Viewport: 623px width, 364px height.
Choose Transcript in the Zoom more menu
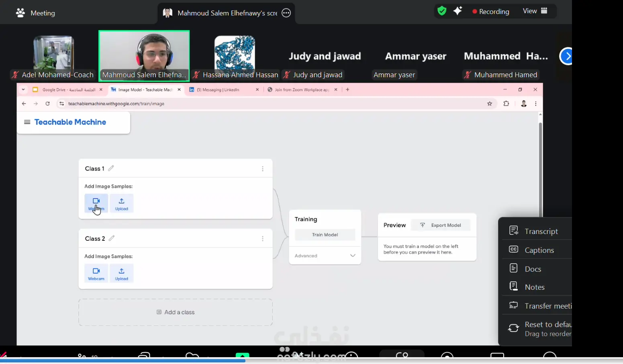tap(537, 231)
